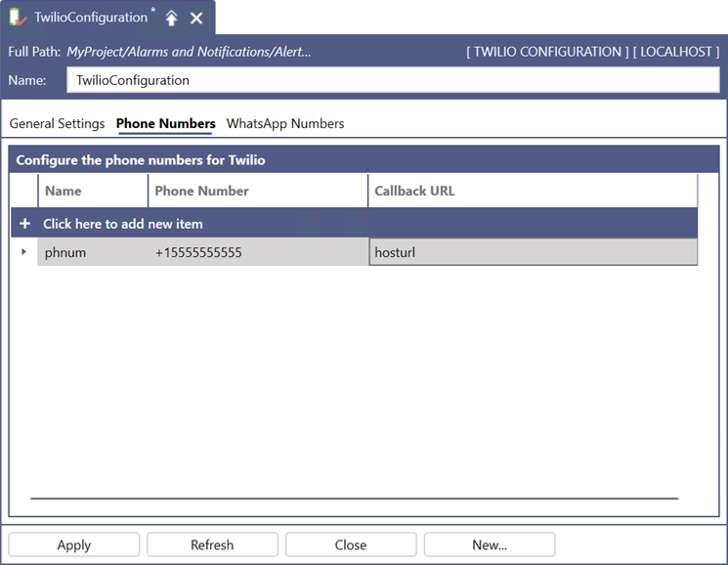Click the plus icon to add item
Image resolution: width=728 pixels, height=565 pixels.
click(x=24, y=224)
